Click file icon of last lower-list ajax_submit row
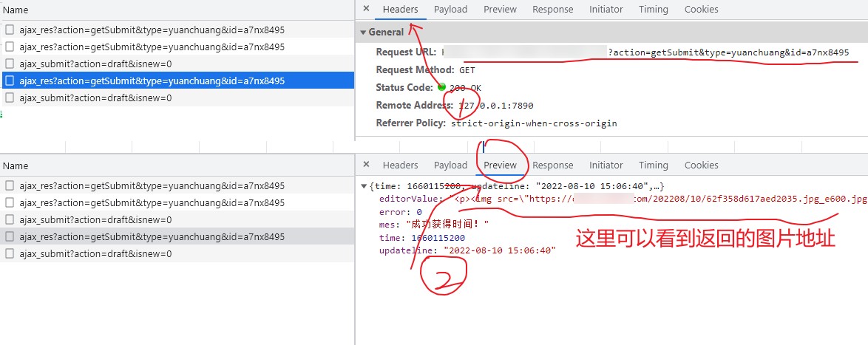This screenshot has width=868, height=345. [x=10, y=253]
